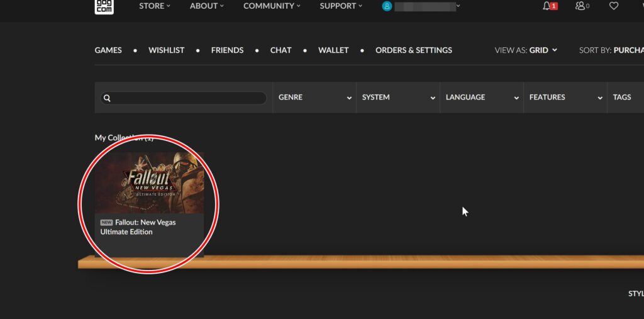Expand the GENRE filter dropdown
Screen dimensions: 644x319
(x=314, y=98)
